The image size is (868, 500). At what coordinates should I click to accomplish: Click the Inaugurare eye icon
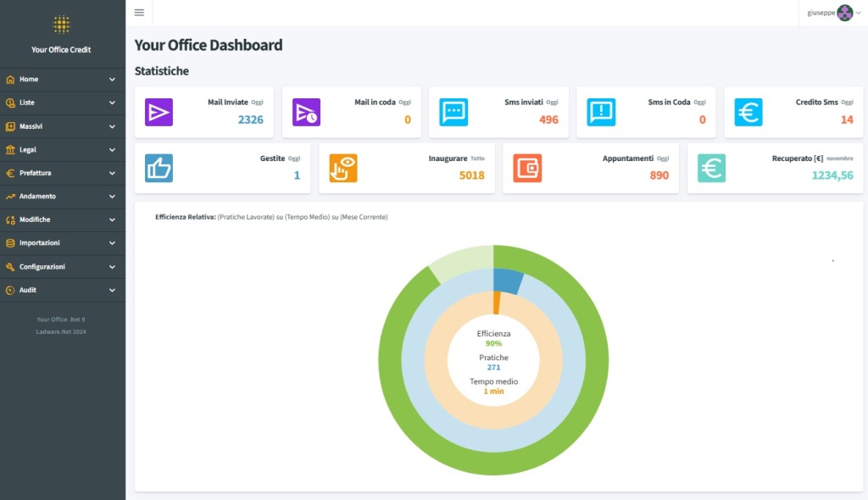coord(342,168)
